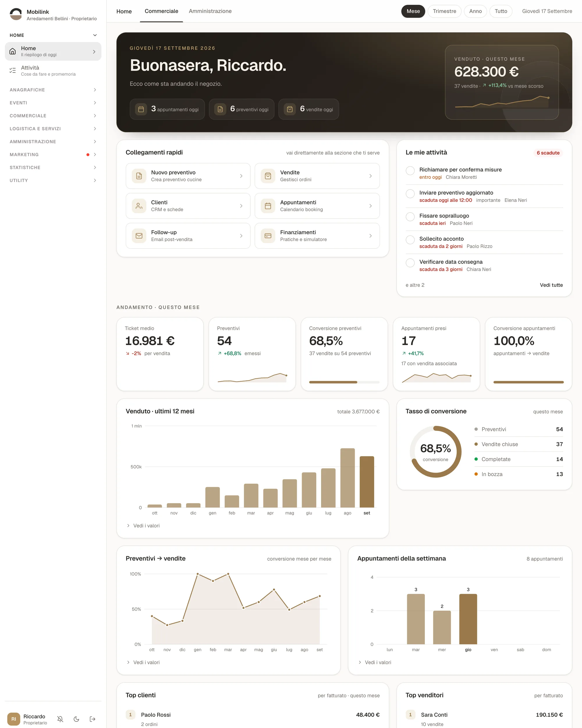Open the Home top tab

(x=124, y=11)
